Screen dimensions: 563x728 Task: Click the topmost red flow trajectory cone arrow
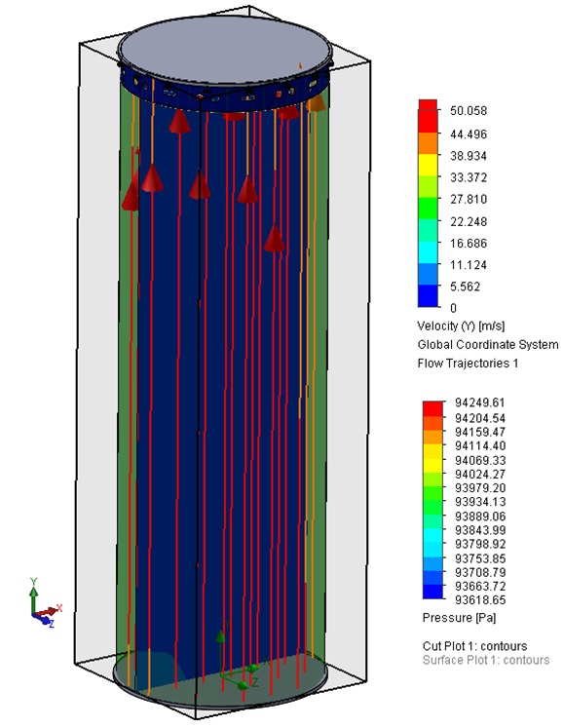pyautogui.click(x=179, y=121)
